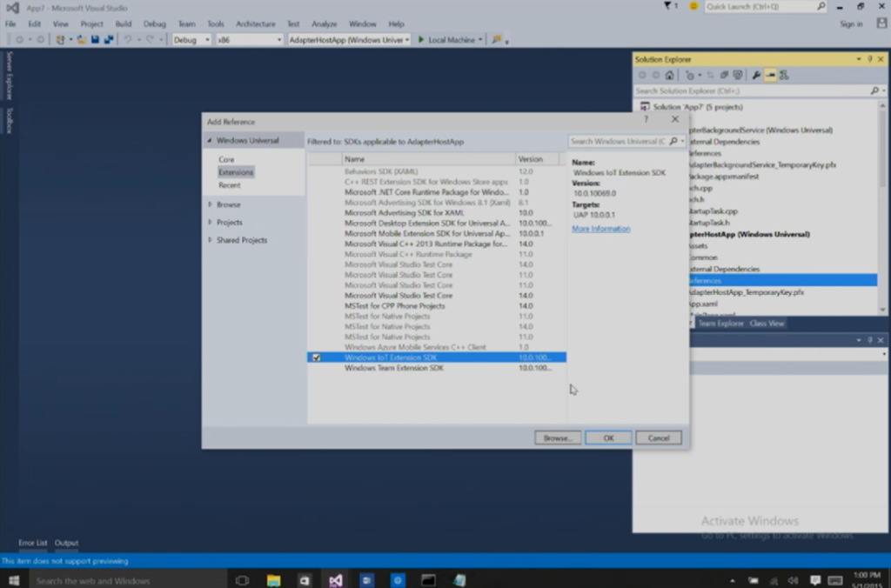
Task: Click the Save All icon in toolbar
Action: pos(109,40)
